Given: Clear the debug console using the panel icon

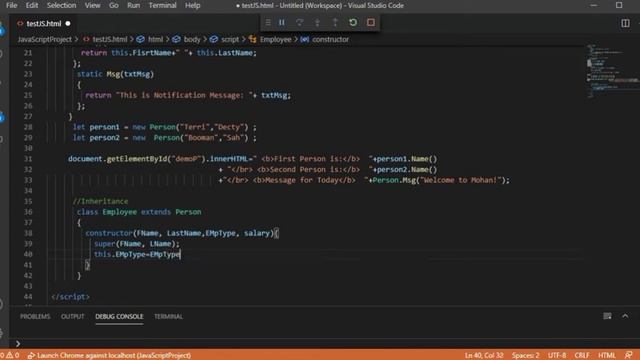Looking at the screenshot, I should (x=607, y=316).
